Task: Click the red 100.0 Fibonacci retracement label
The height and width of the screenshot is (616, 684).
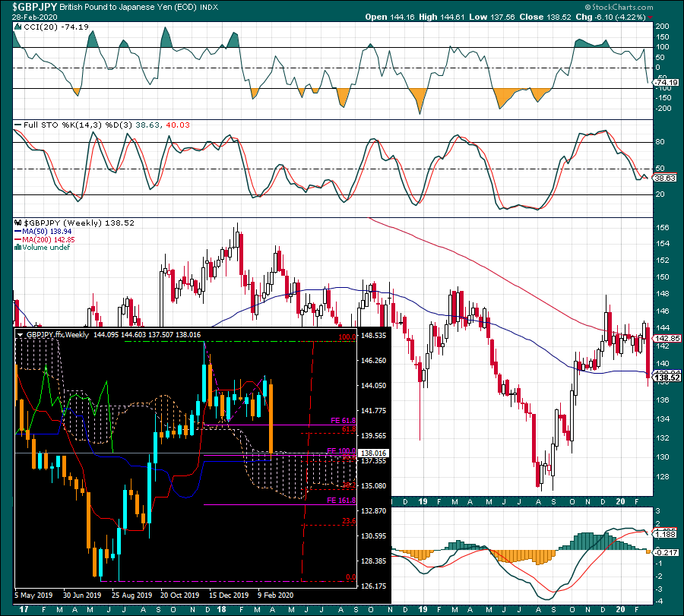Action: click(347, 337)
